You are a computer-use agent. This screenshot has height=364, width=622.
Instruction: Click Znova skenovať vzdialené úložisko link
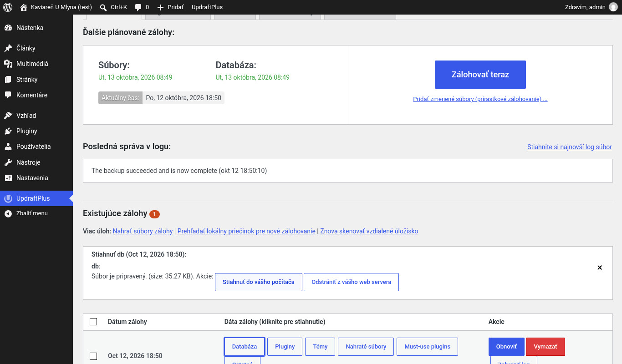pyautogui.click(x=369, y=231)
